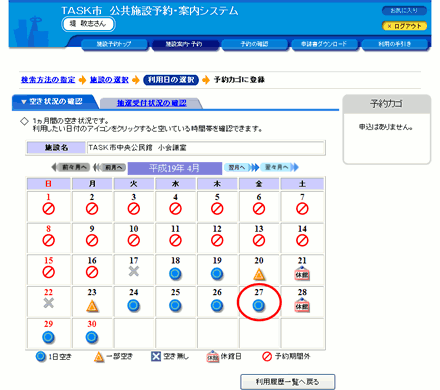
Task: Select the blue availability icon on April 29
Action: click(48, 337)
